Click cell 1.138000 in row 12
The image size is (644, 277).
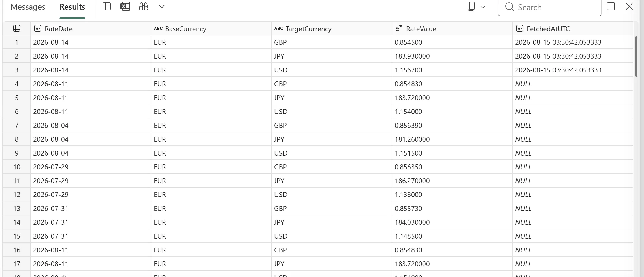[x=452, y=195]
